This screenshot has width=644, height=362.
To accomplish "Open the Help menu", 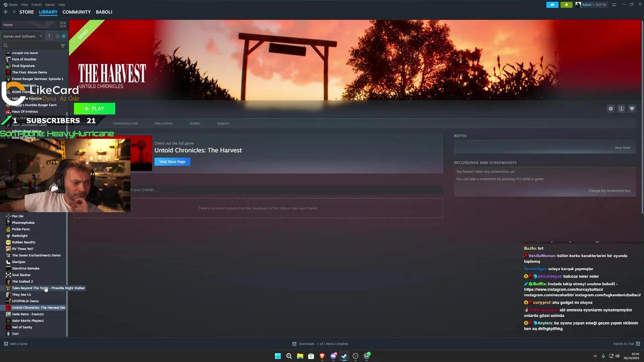I will 61,5.
